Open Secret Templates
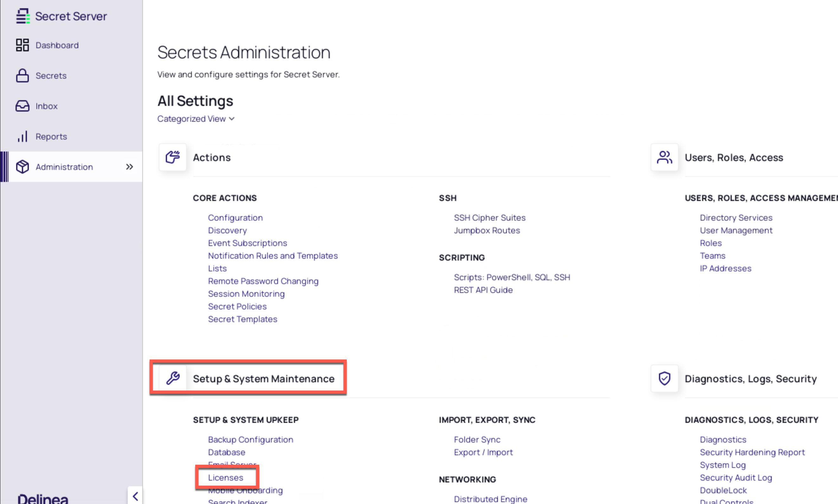Viewport: 838px width, 504px height. [x=242, y=319]
